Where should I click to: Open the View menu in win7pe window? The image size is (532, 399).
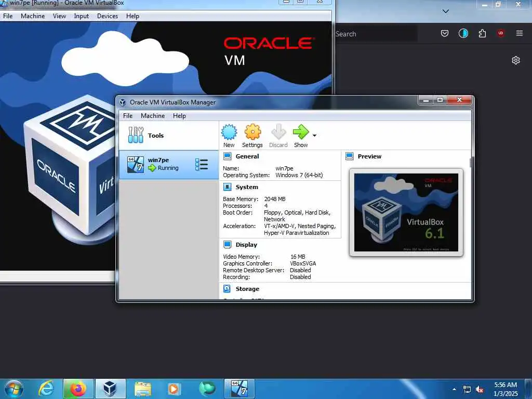(59, 16)
